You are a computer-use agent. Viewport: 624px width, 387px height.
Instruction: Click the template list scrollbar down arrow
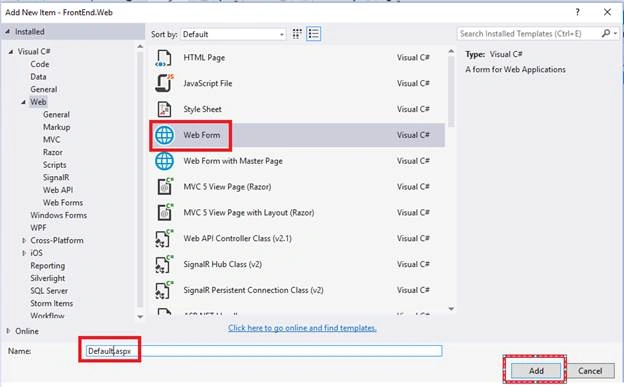(451, 309)
